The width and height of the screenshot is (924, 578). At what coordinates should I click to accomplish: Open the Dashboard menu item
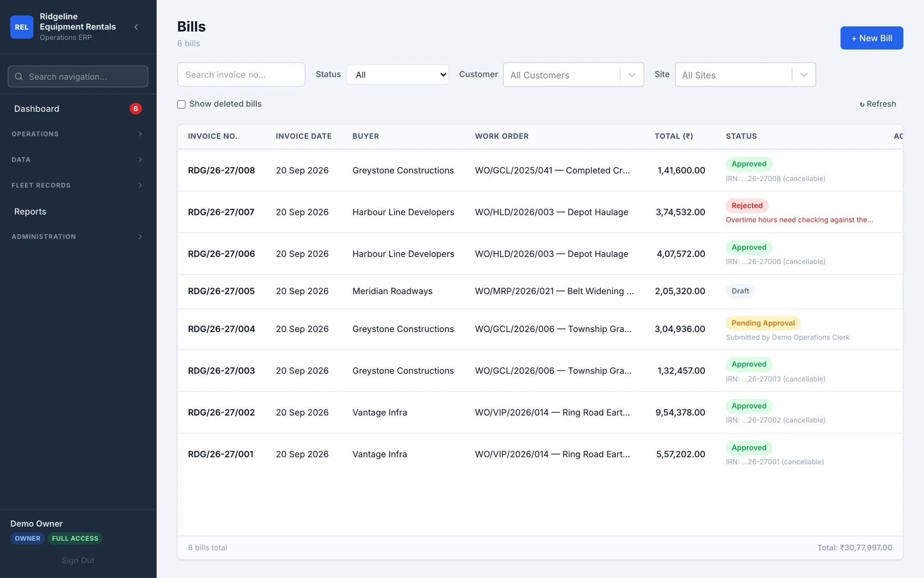(x=78, y=109)
